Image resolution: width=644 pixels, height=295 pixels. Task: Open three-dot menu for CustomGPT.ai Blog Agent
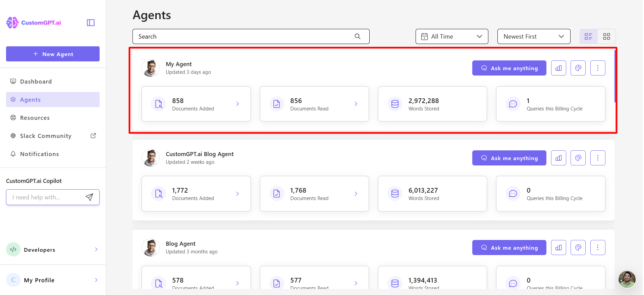coord(598,158)
